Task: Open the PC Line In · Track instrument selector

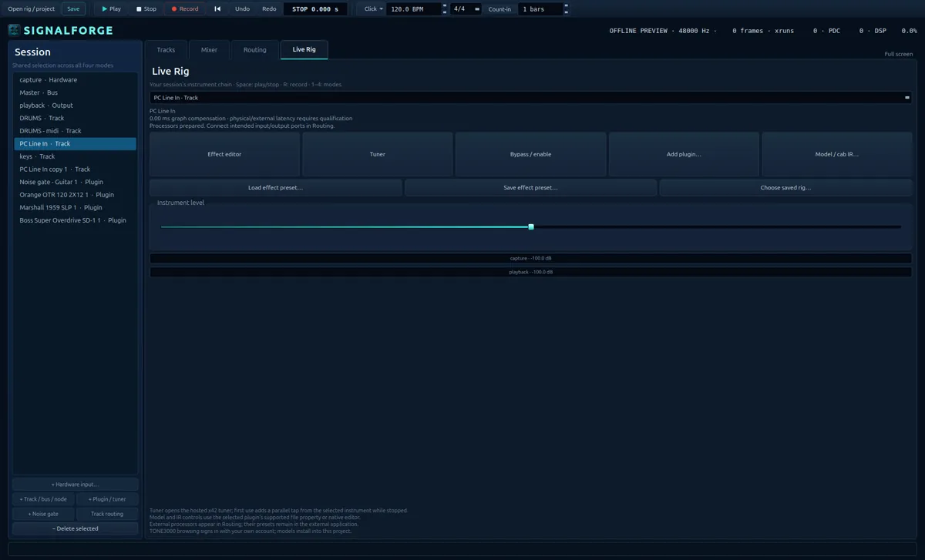Action: [x=531, y=98]
